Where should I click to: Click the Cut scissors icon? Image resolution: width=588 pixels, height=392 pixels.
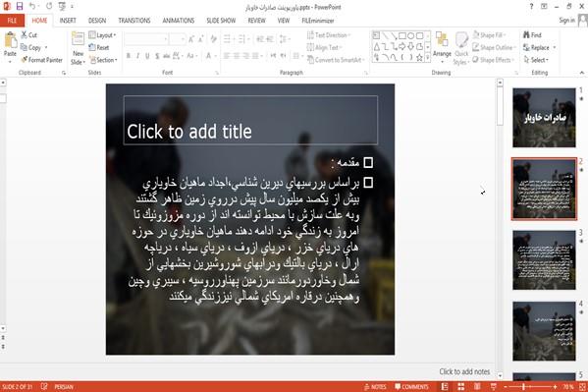point(25,35)
